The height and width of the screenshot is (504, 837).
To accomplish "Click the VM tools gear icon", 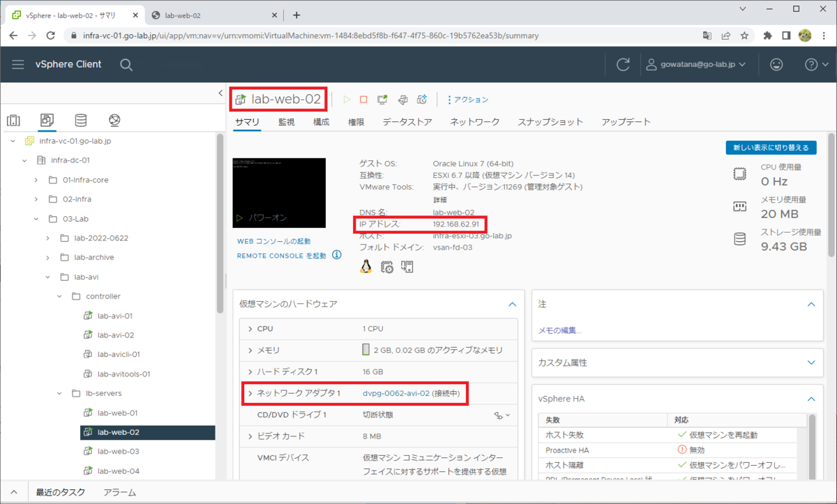I will (x=387, y=266).
